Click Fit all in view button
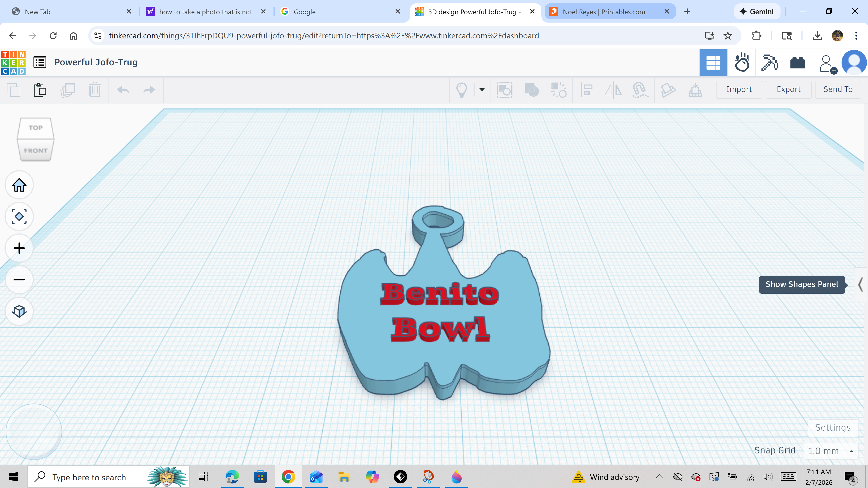This screenshot has width=868, height=488. 19,217
